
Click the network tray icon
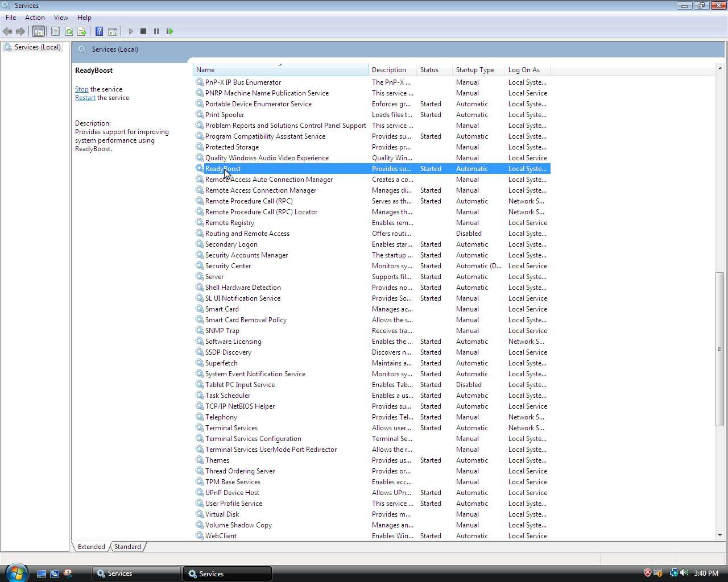click(673, 573)
